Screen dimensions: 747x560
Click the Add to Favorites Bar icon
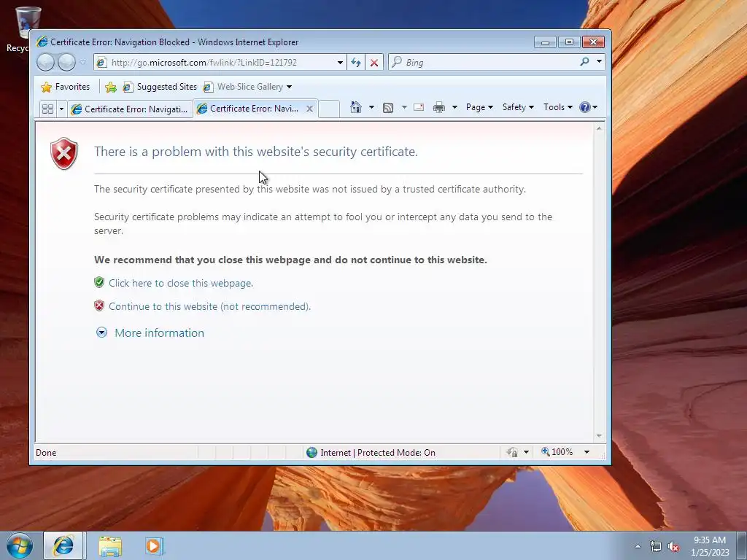click(x=111, y=87)
